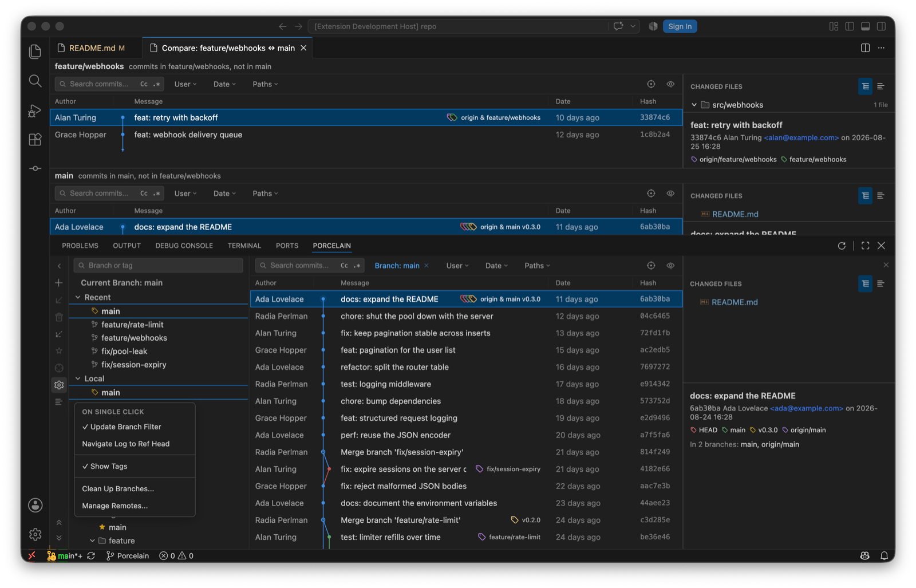Open the editor More Actions ellipsis
The height and width of the screenshot is (588, 916).
[x=881, y=48]
